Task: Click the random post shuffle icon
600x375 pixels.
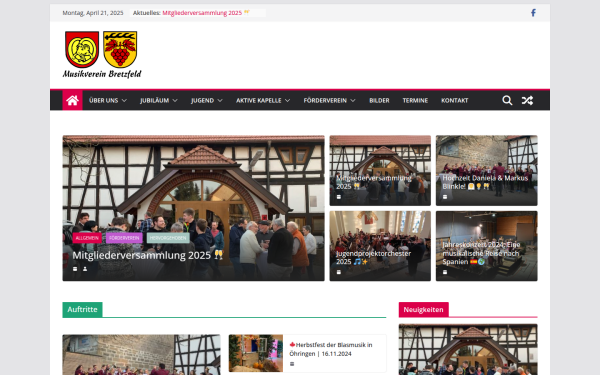Action: point(527,100)
